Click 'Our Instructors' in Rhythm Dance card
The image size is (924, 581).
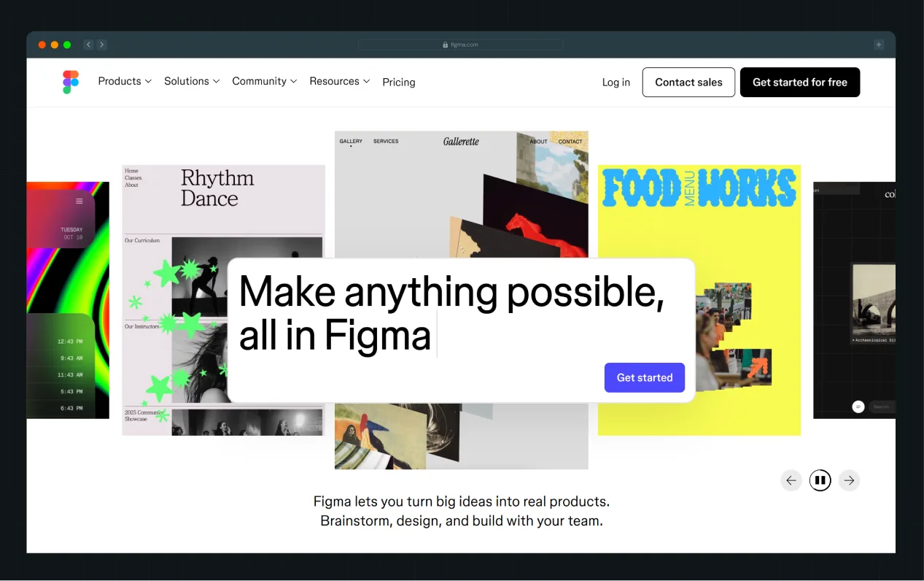(x=141, y=326)
